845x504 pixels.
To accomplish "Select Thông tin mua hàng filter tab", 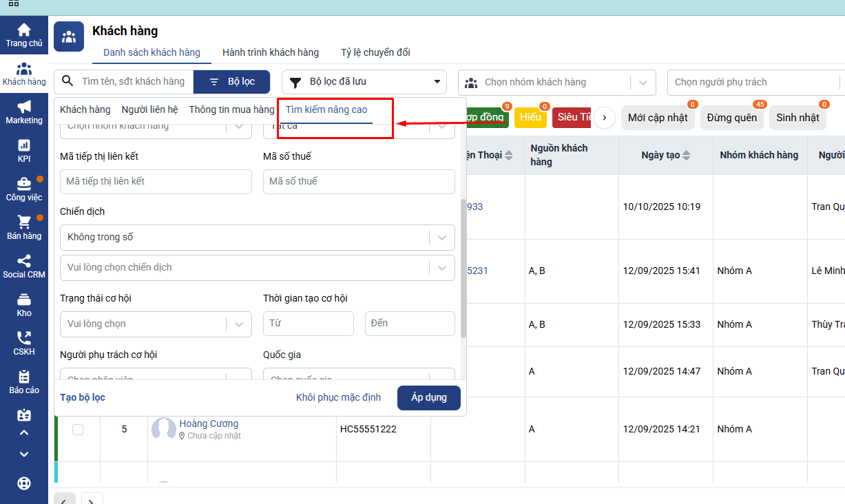I will [231, 109].
